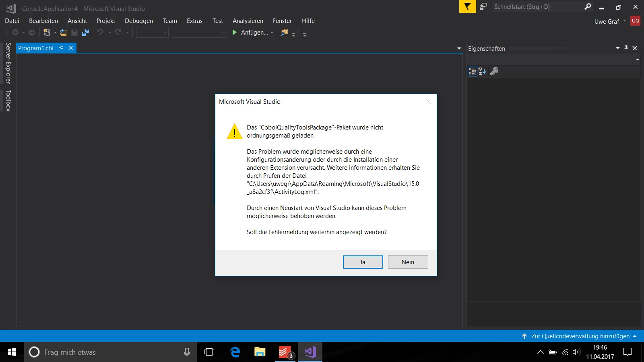Open the Todoist taskbar app
Viewport: 644px width, 362px height.
click(x=286, y=352)
